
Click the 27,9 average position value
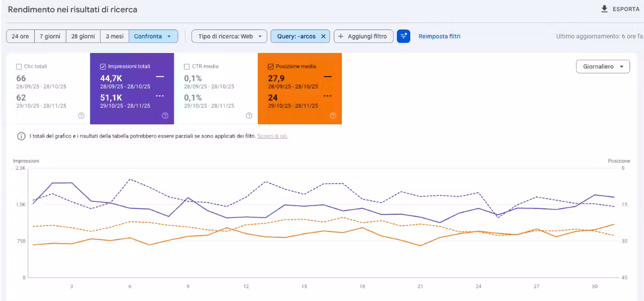pos(276,78)
